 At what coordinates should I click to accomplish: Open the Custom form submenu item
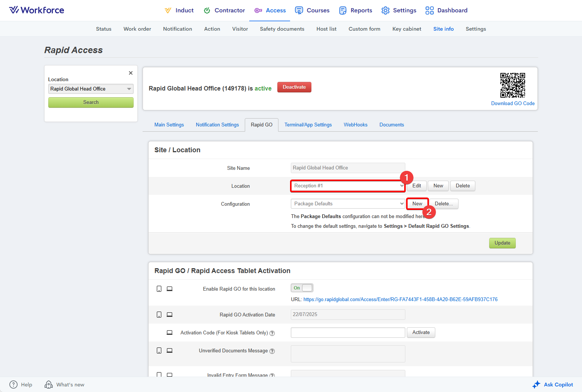tap(365, 29)
